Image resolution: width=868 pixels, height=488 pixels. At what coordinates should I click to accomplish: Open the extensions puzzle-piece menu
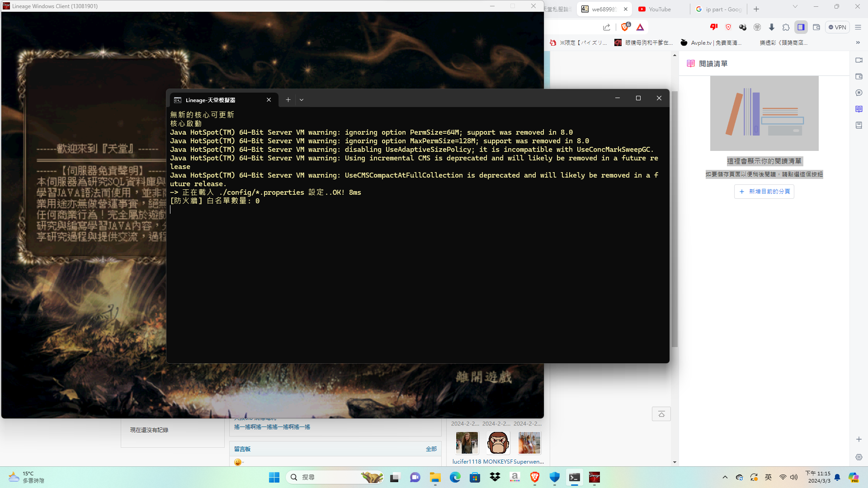point(786,27)
